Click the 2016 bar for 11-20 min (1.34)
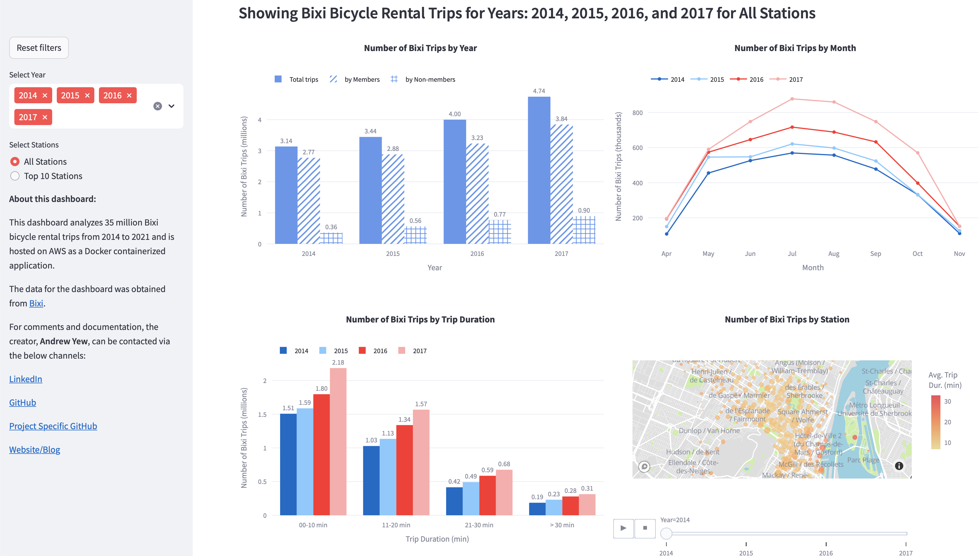The height and width of the screenshot is (556, 980). 405,470
